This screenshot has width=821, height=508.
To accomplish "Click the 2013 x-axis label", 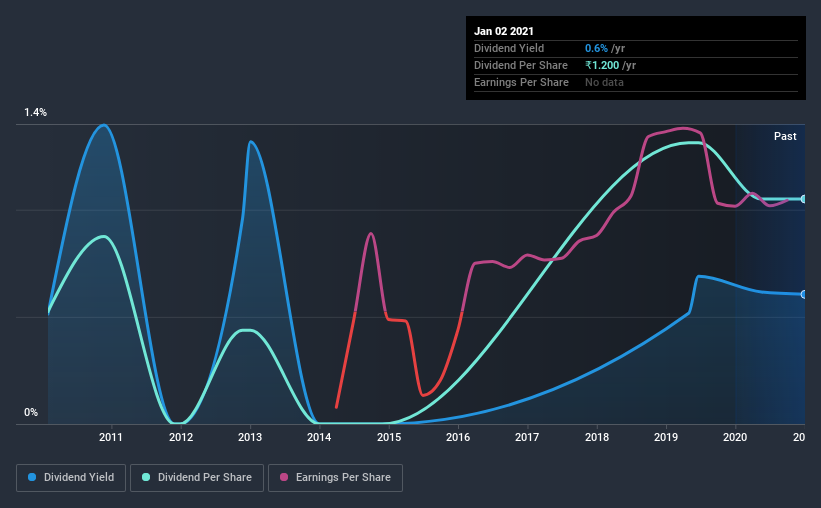I will 250,437.
